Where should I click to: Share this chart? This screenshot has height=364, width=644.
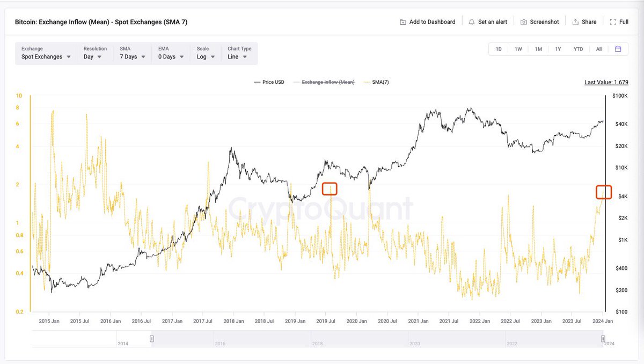click(x=584, y=22)
